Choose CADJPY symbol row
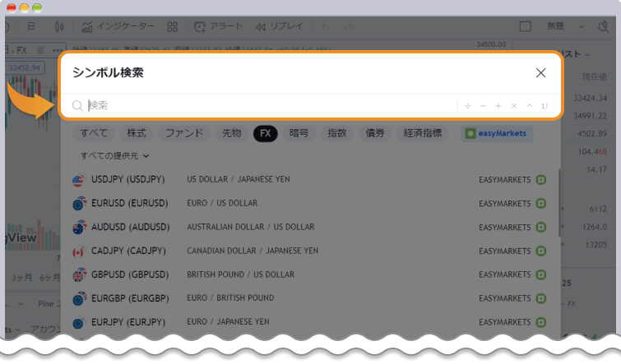 click(309, 251)
